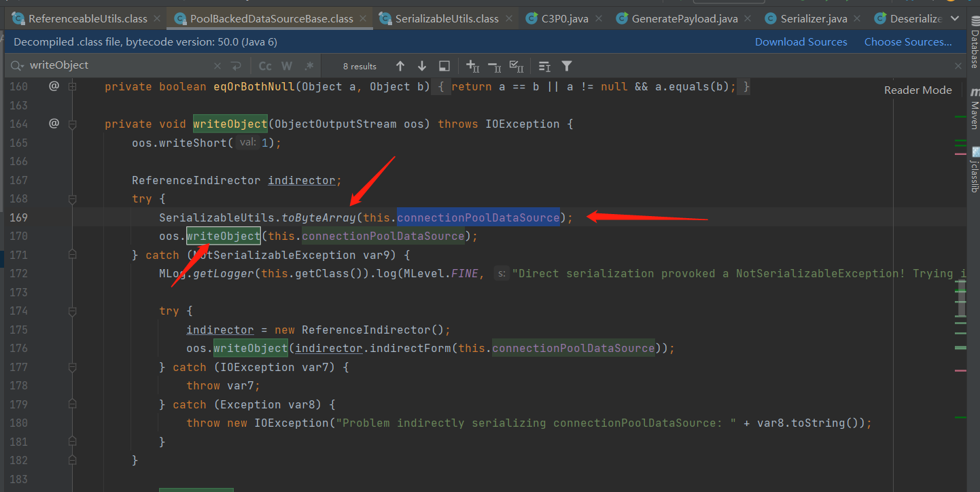980x492 pixels.
Task: Go to next occurrence arrow
Action: (x=422, y=66)
